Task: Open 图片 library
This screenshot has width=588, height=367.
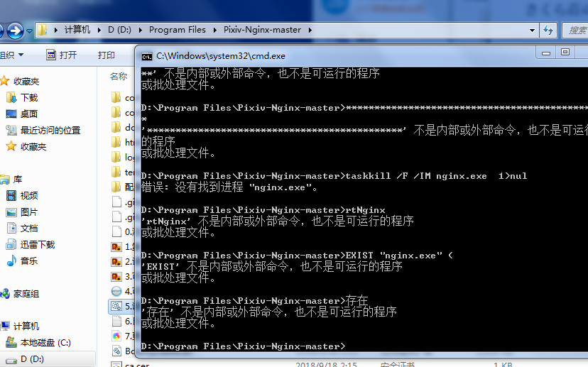Action: (x=29, y=212)
